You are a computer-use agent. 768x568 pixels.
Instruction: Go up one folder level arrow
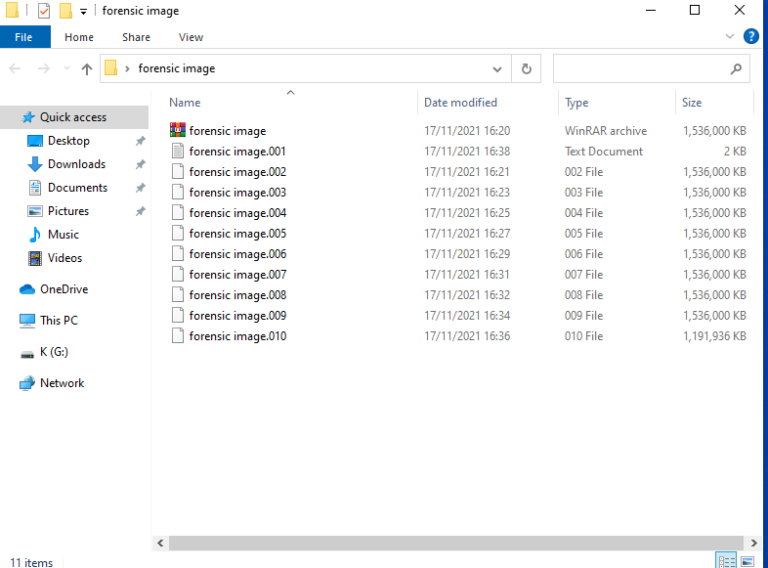pyautogui.click(x=87, y=69)
